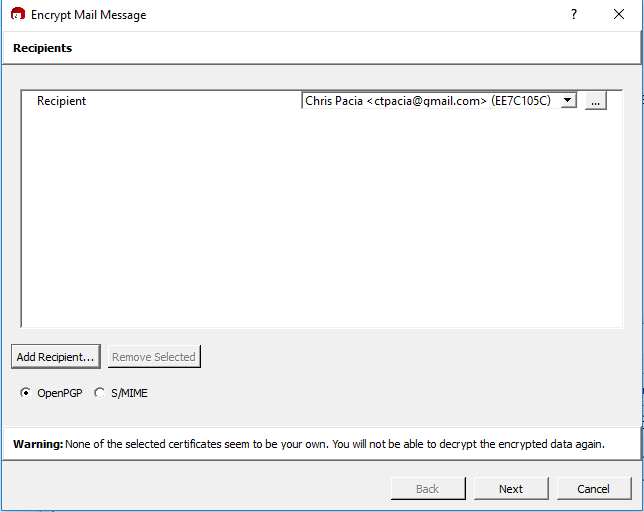The height and width of the screenshot is (512, 644).
Task: Click the Remove Selected button
Action: point(154,357)
